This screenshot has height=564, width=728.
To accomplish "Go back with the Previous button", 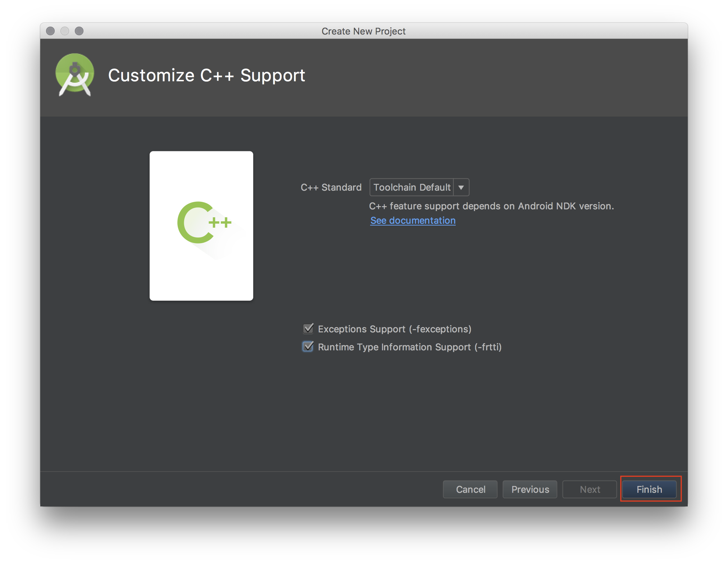I will pyautogui.click(x=530, y=489).
